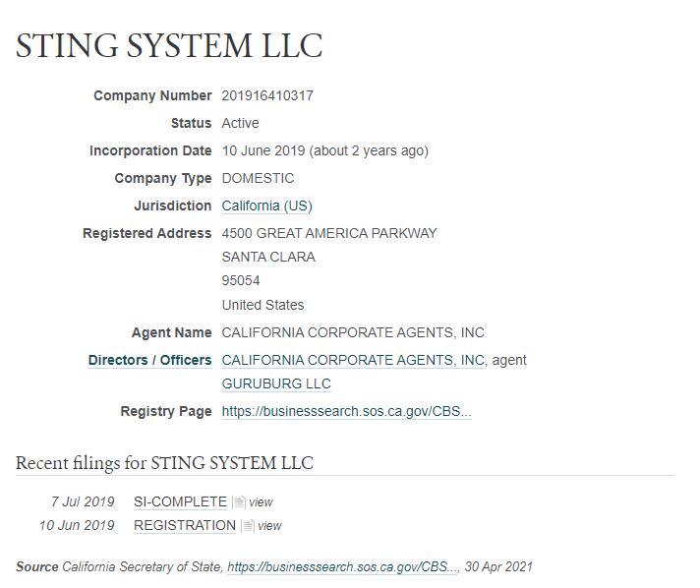The image size is (700, 588).
Task: Open CALIFORNIA CORPORATE AGENTS, INC officer link
Action: (x=353, y=360)
